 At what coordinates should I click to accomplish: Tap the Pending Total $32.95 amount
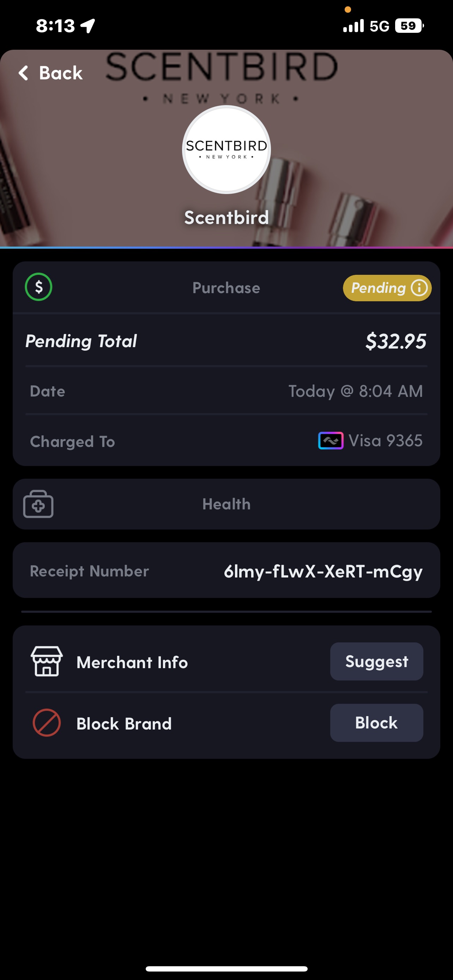[395, 341]
